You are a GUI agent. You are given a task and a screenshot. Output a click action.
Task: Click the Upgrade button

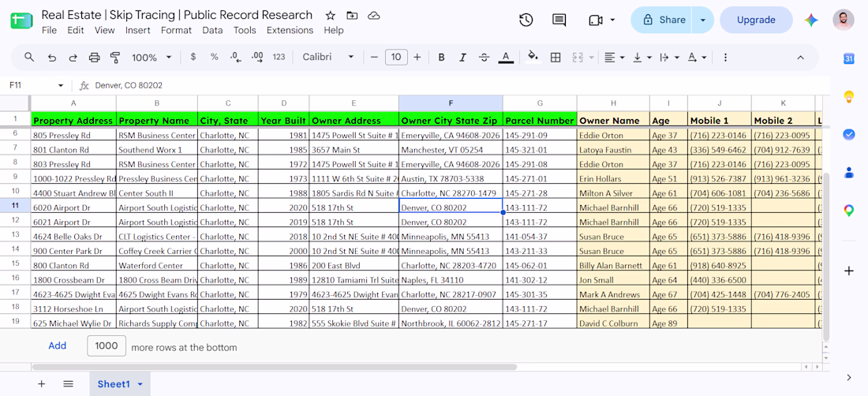tap(756, 20)
